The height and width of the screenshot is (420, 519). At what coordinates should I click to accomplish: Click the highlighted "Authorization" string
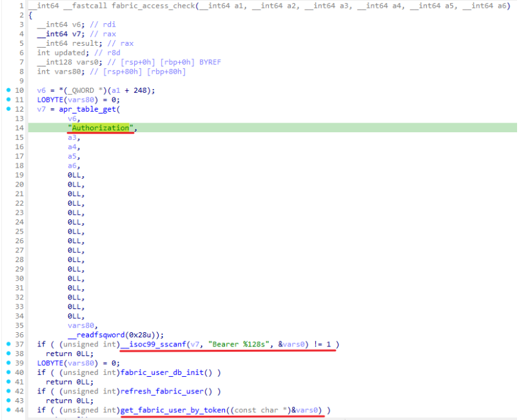click(101, 128)
